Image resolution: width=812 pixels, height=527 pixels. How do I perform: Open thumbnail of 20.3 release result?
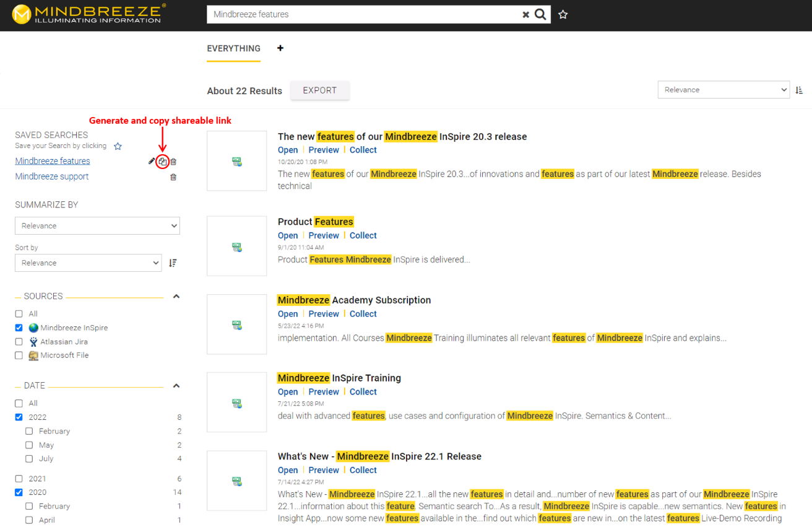tap(236, 161)
